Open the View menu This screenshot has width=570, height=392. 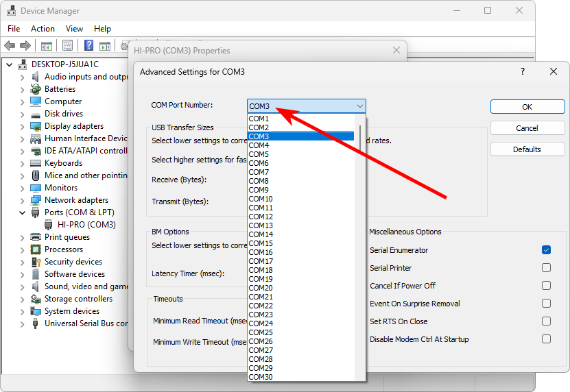click(74, 29)
